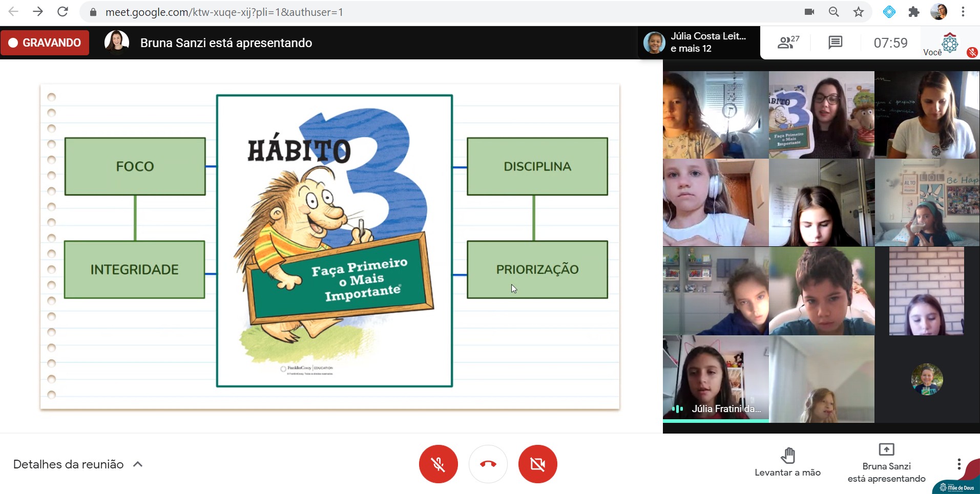Open the participants list icon

[x=787, y=42]
